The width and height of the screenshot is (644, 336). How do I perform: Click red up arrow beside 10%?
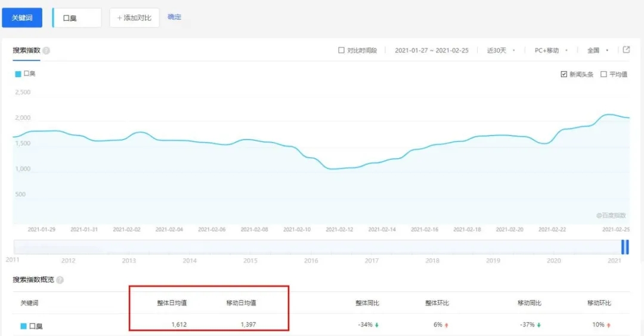(x=609, y=325)
